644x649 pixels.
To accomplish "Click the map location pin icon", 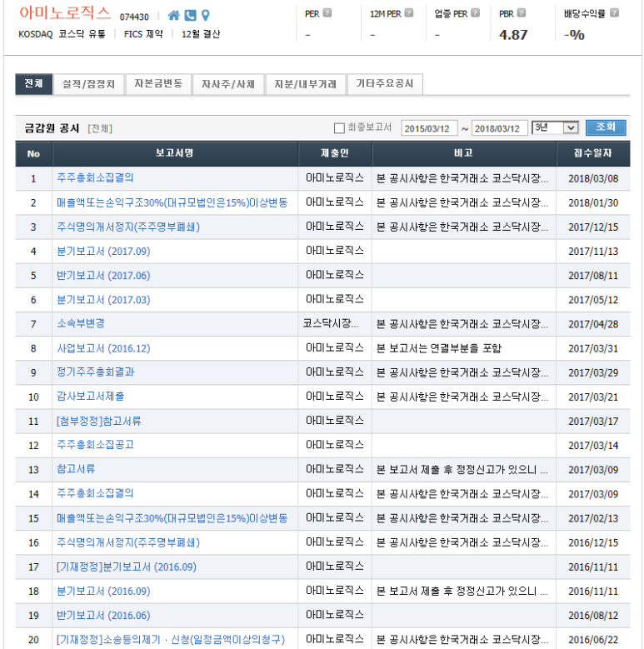I will pyautogui.click(x=205, y=16).
